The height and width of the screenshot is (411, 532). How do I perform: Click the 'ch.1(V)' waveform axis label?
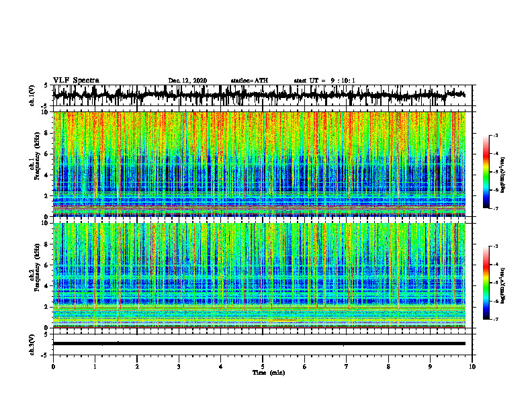pyautogui.click(x=32, y=95)
